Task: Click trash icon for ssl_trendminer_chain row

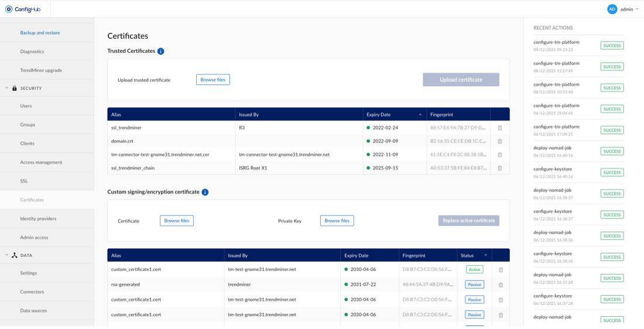Action: [499, 168]
